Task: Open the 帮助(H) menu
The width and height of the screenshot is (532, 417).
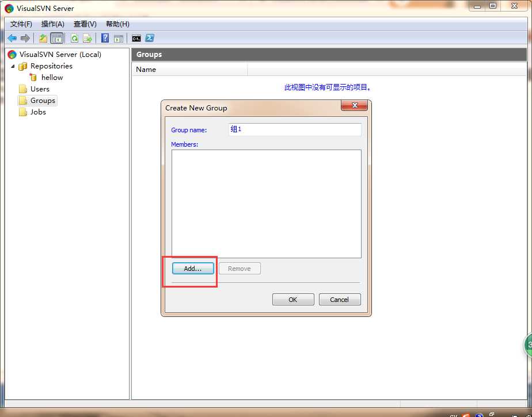Action: 117,24
